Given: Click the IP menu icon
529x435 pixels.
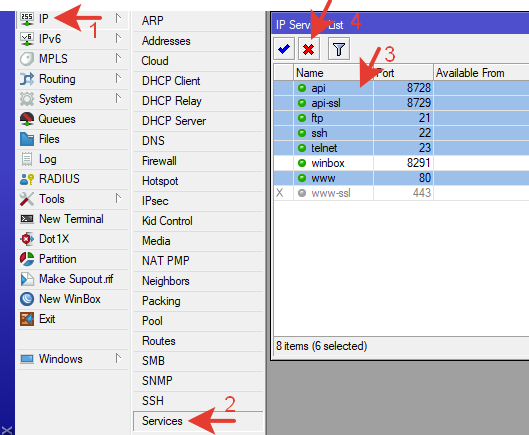Looking at the screenshot, I should 27,19.
